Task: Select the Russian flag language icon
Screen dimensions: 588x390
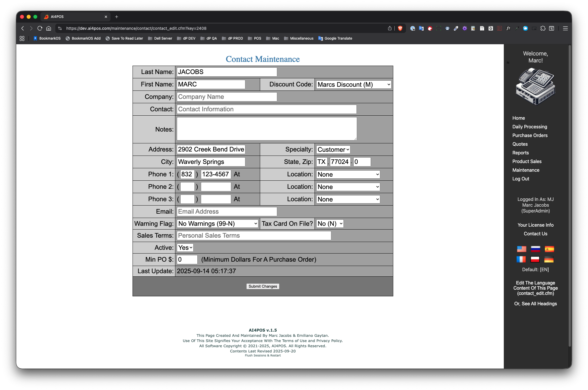Action: click(535, 249)
